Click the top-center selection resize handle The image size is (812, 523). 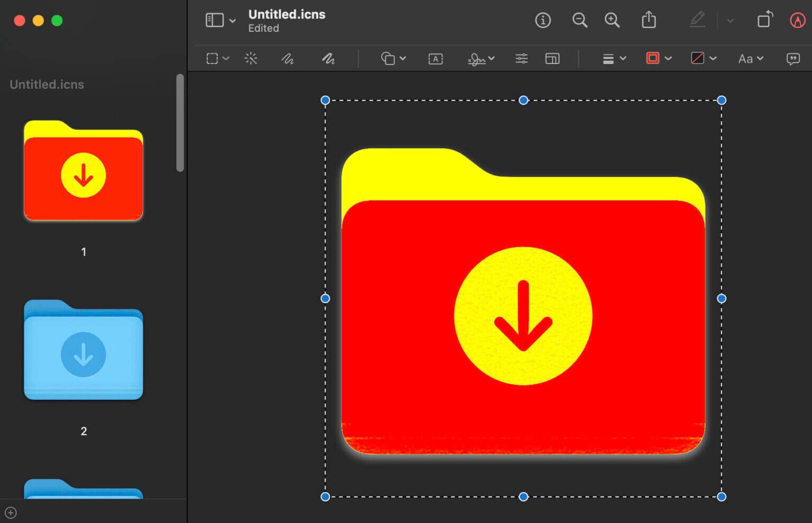(x=523, y=100)
